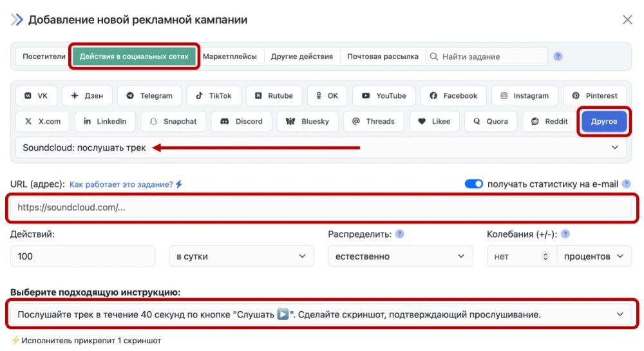Choose the Telegram network button
The image size is (644, 351).
pos(149,96)
